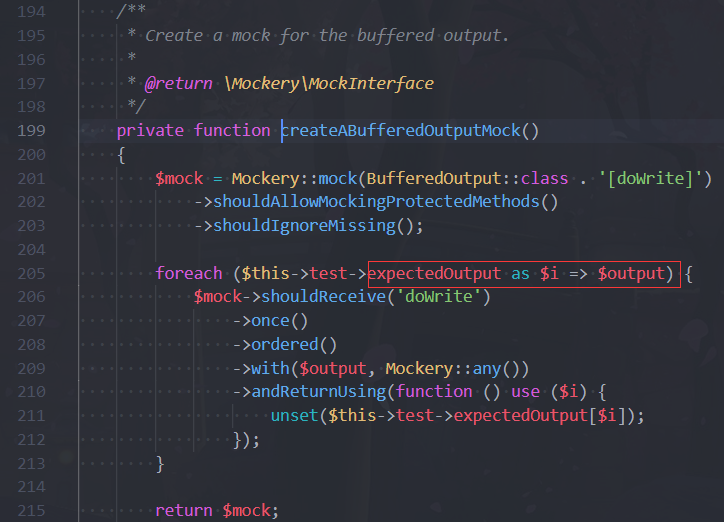Click '$output' in the foreach statement

click(631, 274)
